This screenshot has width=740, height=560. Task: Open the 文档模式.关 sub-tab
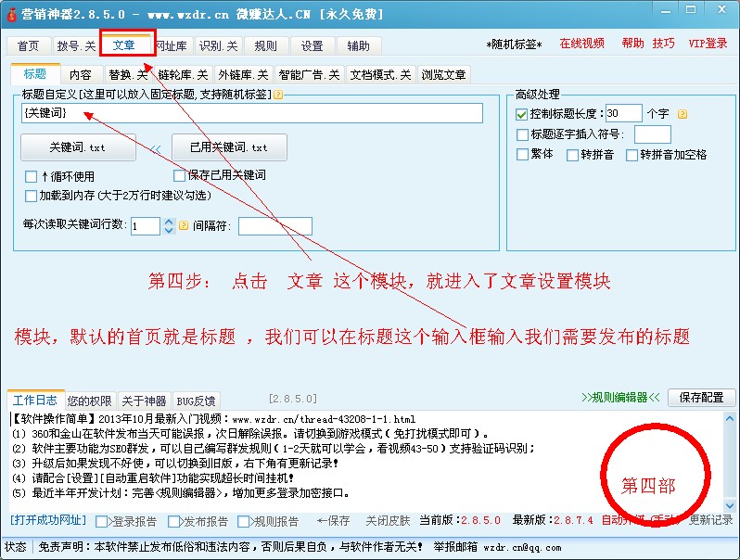(x=380, y=74)
